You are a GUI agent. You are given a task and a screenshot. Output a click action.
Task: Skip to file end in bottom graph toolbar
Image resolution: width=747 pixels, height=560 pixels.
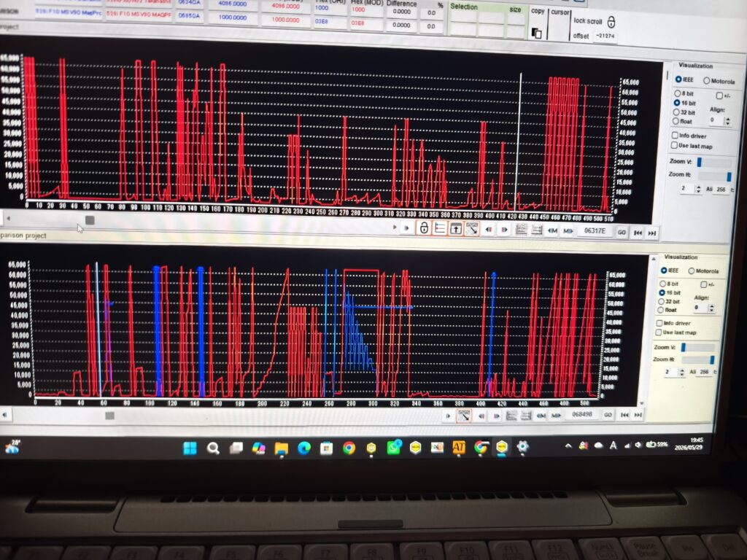(x=638, y=415)
